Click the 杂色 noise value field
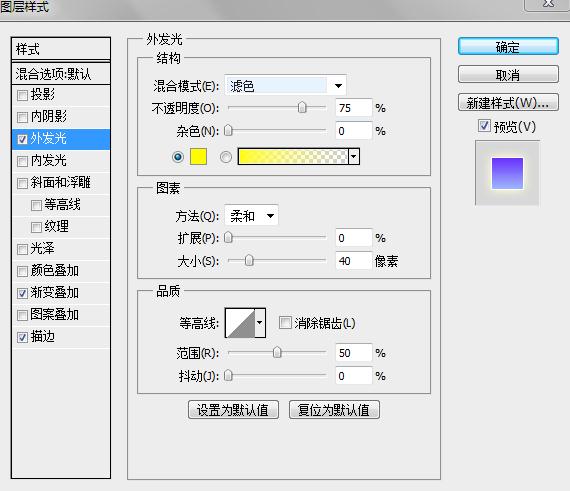This screenshot has width=570, height=491. tap(354, 130)
